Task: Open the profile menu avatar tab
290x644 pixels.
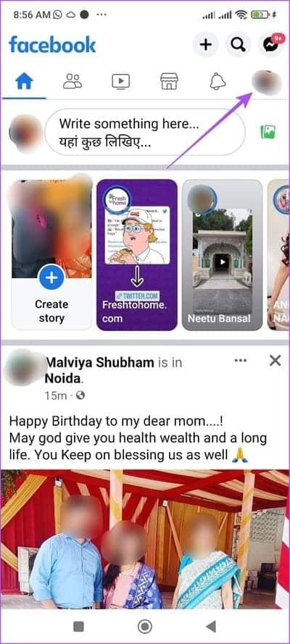Action: [x=267, y=82]
